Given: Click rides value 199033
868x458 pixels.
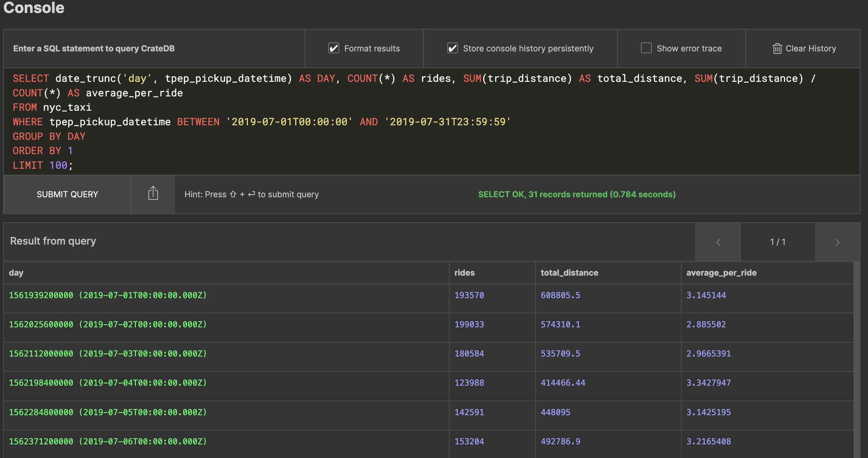Looking at the screenshot, I should point(469,324).
